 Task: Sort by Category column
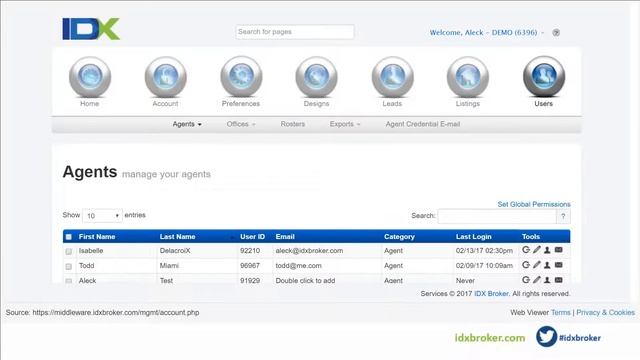tap(399, 237)
